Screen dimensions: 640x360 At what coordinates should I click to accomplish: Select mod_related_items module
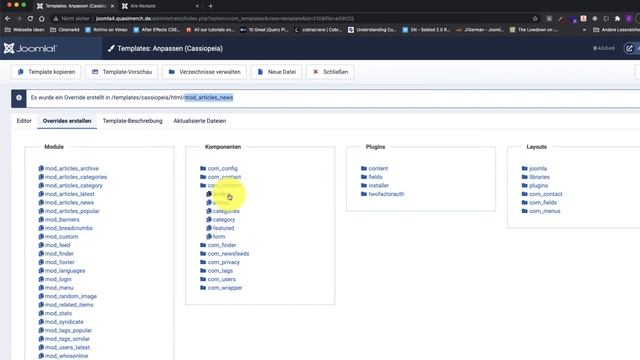(66, 305)
